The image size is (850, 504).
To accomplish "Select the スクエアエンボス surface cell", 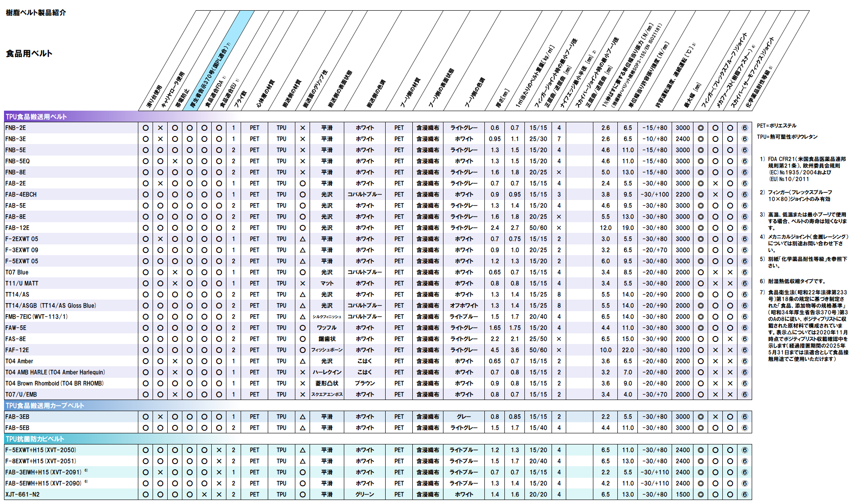I will (327, 395).
